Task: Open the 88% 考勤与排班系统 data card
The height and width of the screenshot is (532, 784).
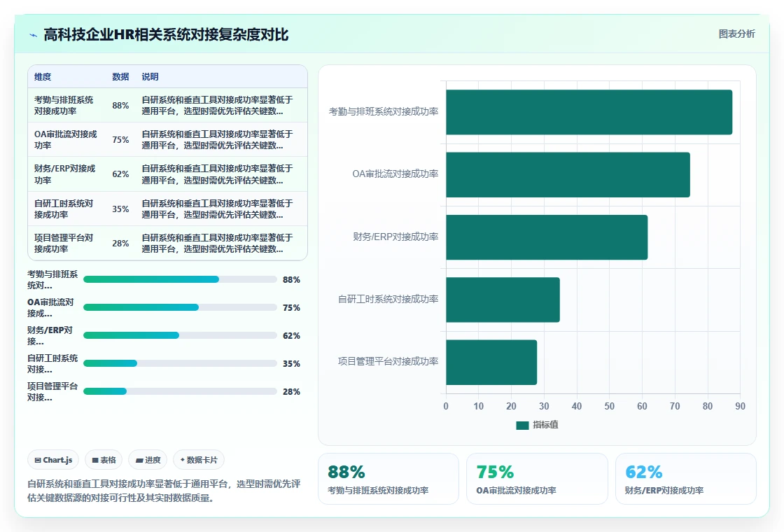Action: coord(388,479)
